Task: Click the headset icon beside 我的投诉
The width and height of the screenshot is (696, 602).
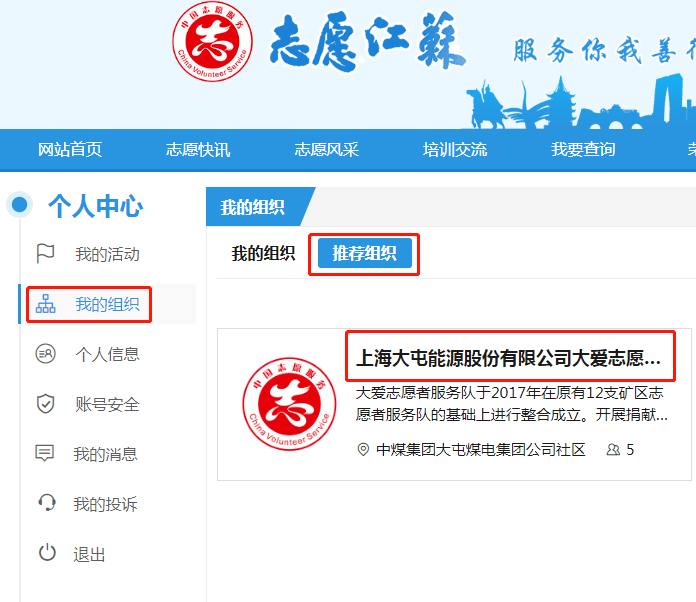Action: click(47, 503)
